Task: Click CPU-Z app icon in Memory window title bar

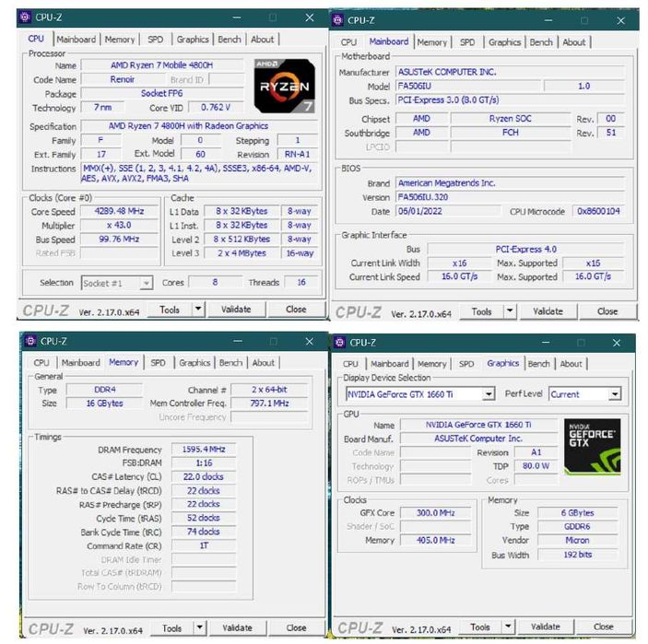Action: [30, 341]
